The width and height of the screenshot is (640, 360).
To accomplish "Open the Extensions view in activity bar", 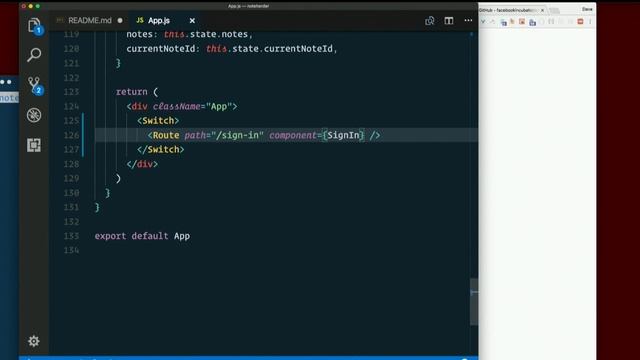I will point(34,145).
